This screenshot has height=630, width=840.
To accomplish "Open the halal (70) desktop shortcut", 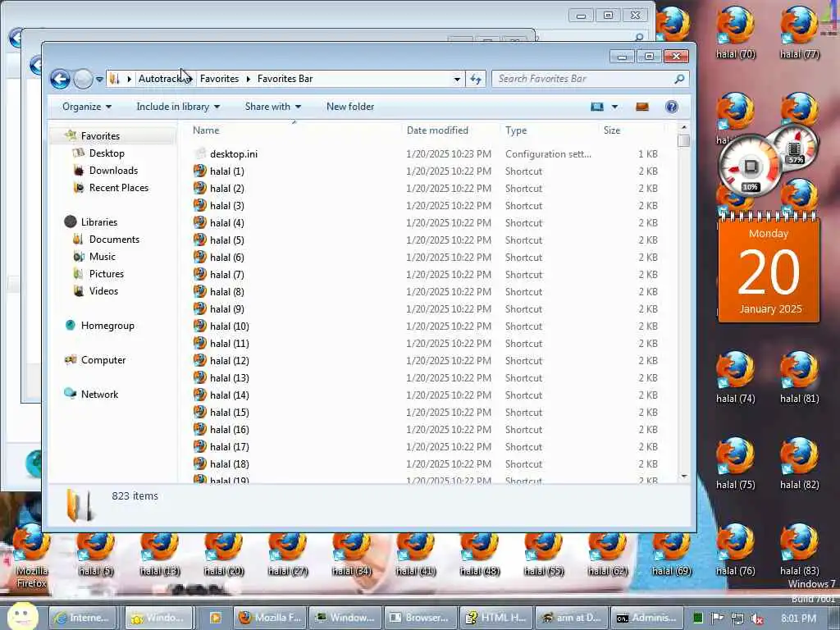I will [735, 32].
